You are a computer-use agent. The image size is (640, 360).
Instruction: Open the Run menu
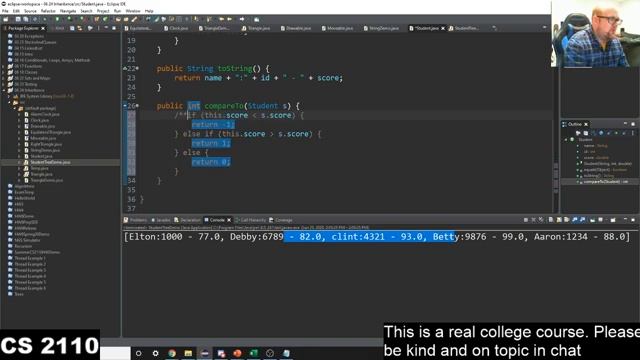pyautogui.click(x=117, y=11)
